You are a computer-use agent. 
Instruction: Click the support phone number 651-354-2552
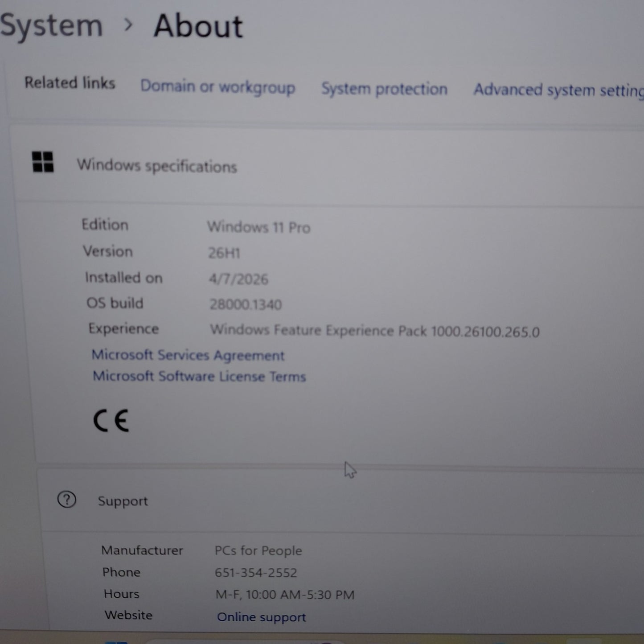(256, 573)
